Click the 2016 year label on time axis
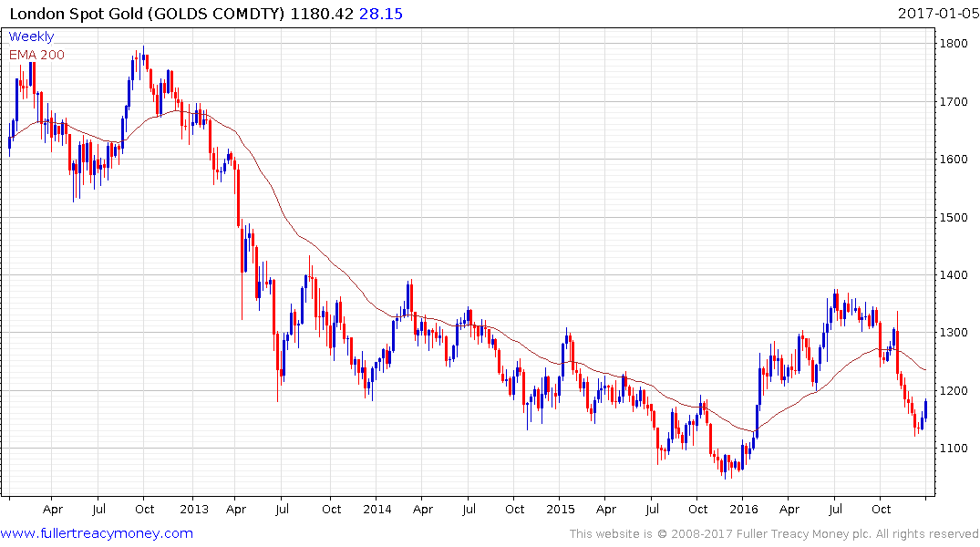This screenshot has width=980, height=547. [x=743, y=510]
